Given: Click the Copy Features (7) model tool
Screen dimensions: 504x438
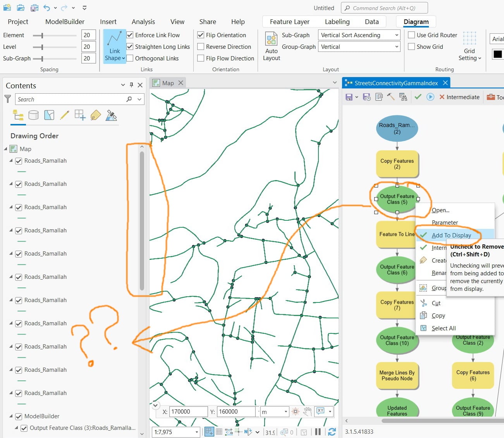Looking at the screenshot, I should pyautogui.click(x=397, y=305).
